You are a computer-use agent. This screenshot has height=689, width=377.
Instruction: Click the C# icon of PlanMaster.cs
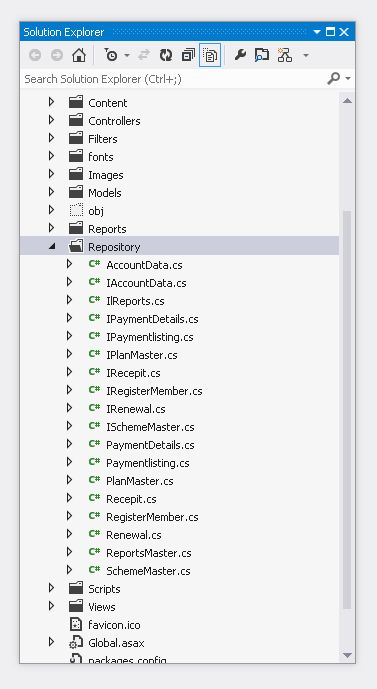coord(94,480)
